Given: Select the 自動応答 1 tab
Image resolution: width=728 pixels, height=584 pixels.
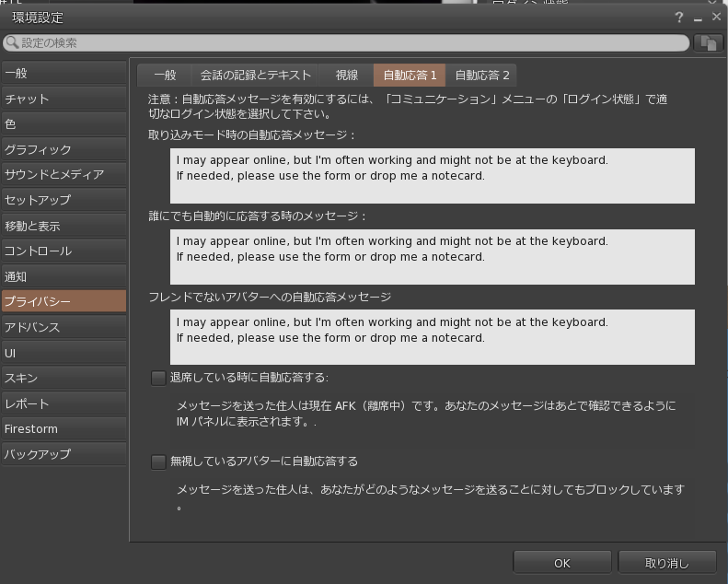Looking at the screenshot, I should [410, 76].
